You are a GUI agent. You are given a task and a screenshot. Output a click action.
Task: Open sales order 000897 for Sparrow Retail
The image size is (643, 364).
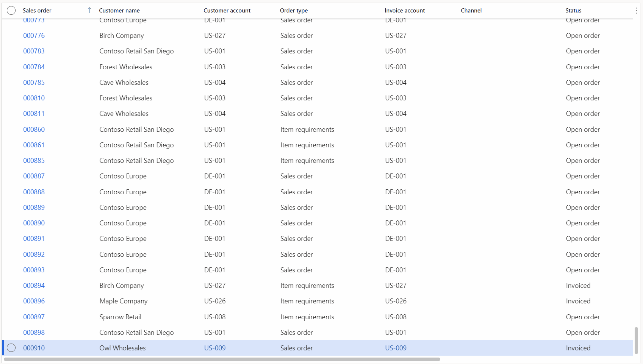[x=34, y=317]
